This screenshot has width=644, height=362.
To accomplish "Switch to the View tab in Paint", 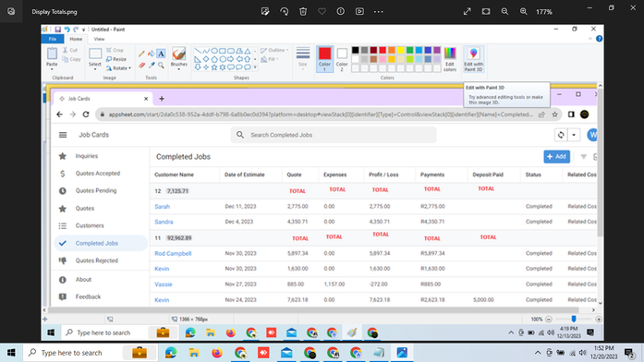I will (x=99, y=39).
